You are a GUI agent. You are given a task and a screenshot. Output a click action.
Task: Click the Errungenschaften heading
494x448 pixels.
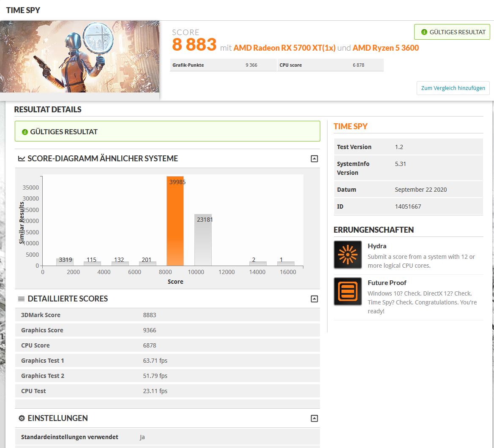[x=373, y=230]
